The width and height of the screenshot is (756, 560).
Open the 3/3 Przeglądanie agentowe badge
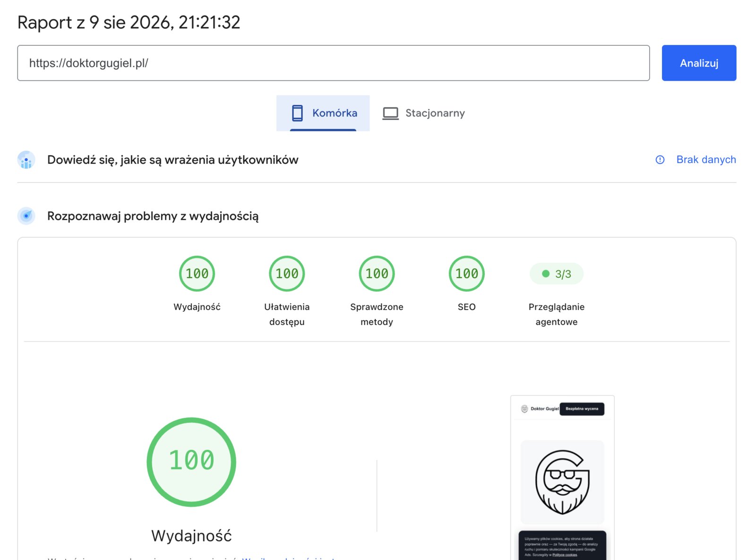point(557,274)
